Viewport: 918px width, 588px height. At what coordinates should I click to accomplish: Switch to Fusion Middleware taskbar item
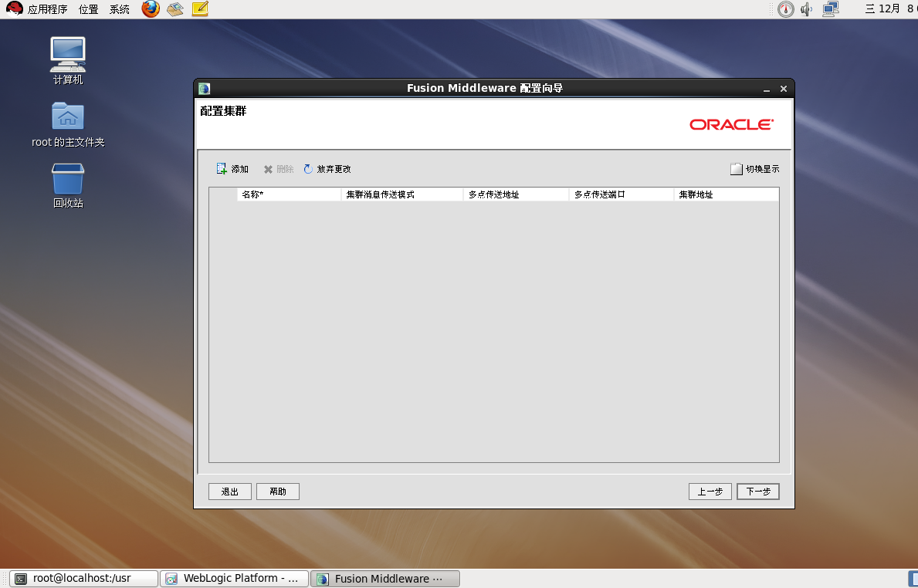385,578
